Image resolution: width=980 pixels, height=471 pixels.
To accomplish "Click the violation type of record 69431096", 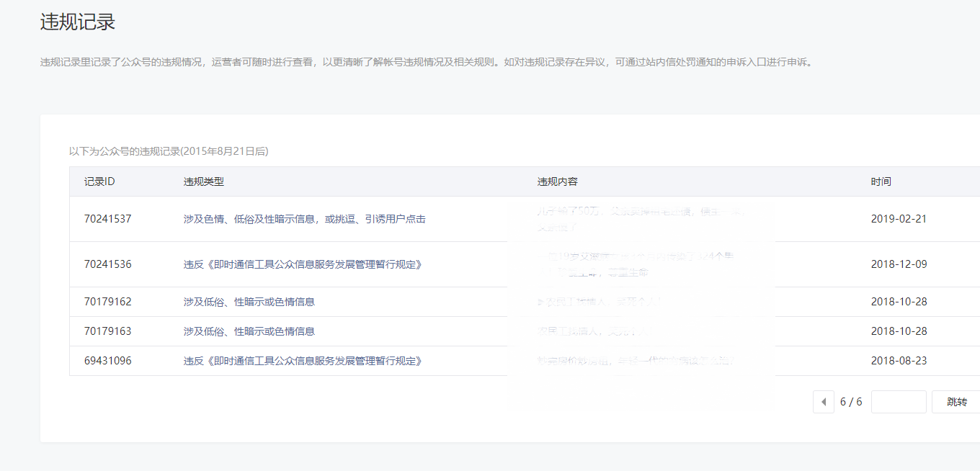I will (302, 361).
